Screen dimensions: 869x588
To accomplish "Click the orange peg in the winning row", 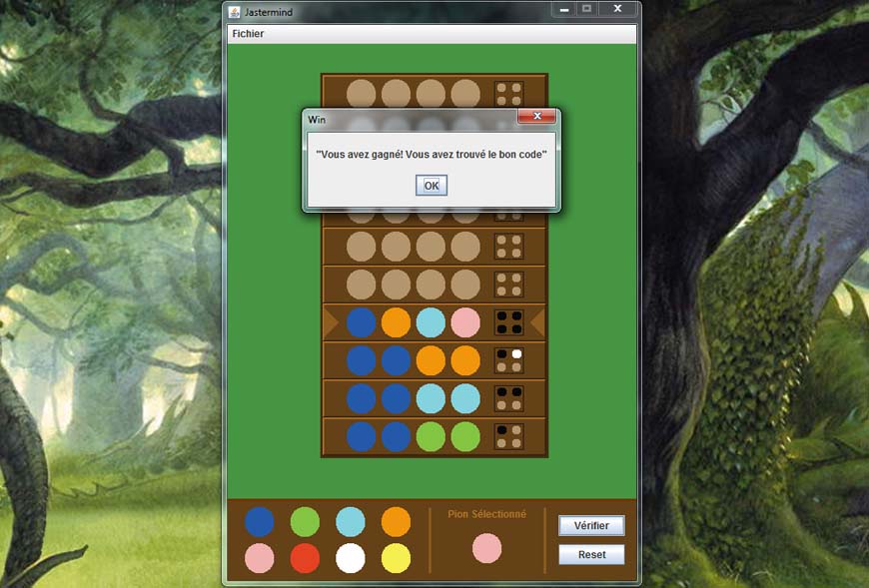I will point(396,322).
